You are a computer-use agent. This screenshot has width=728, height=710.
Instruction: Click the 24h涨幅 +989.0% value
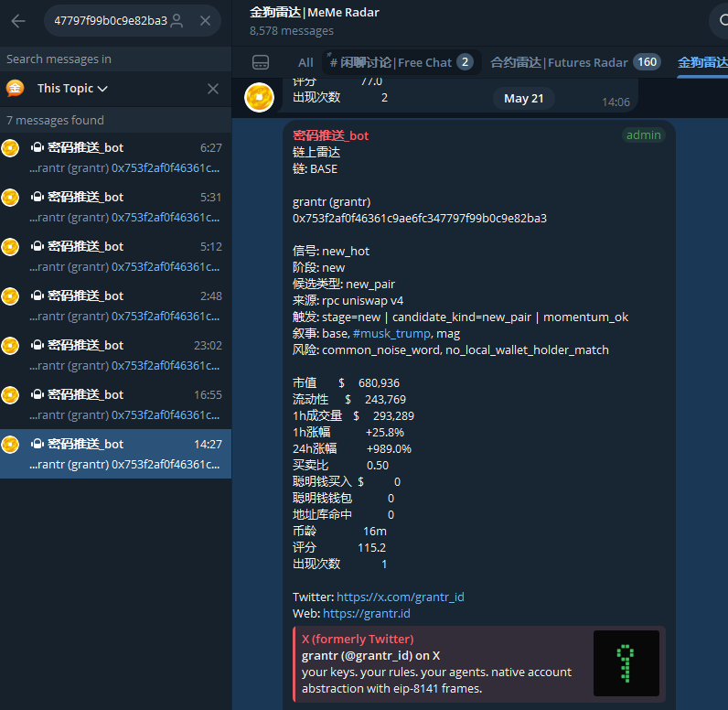(x=389, y=449)
